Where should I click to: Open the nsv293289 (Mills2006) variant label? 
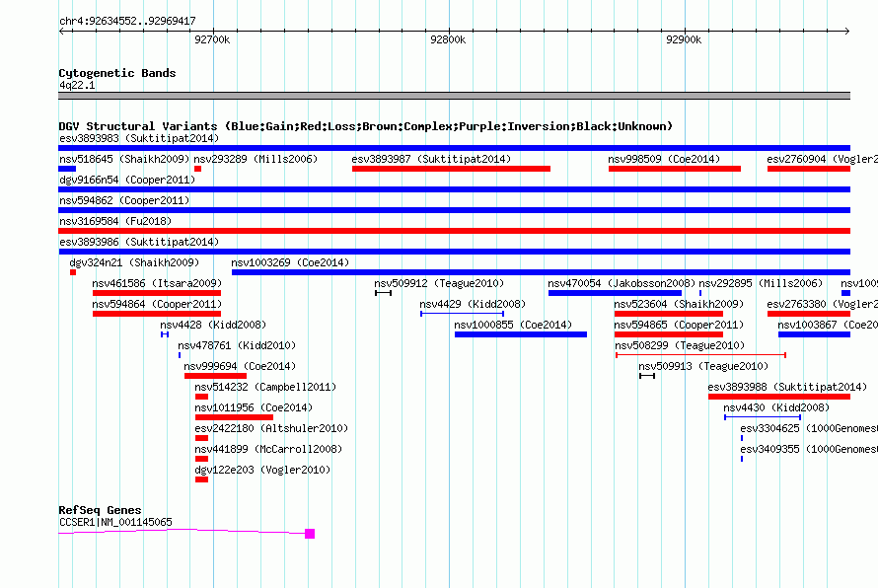[256, 159]
